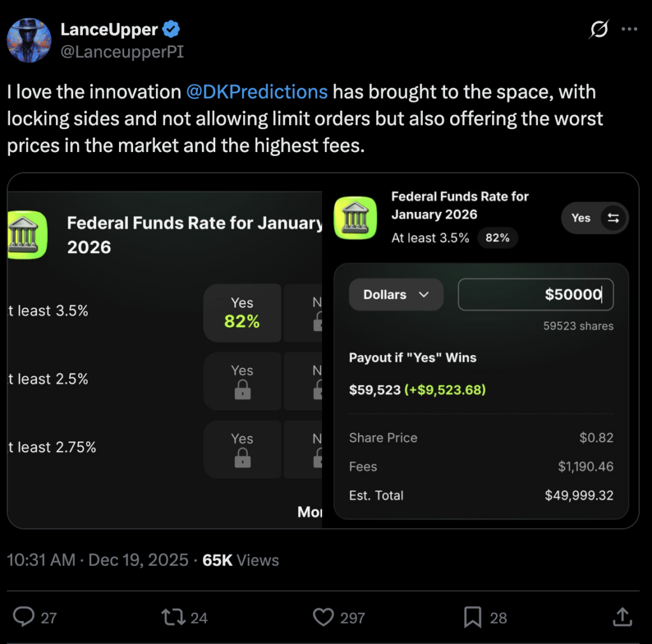Like the tweet with heart icon
This screenshot has height=644, width=652.
(x=324, y=617)
